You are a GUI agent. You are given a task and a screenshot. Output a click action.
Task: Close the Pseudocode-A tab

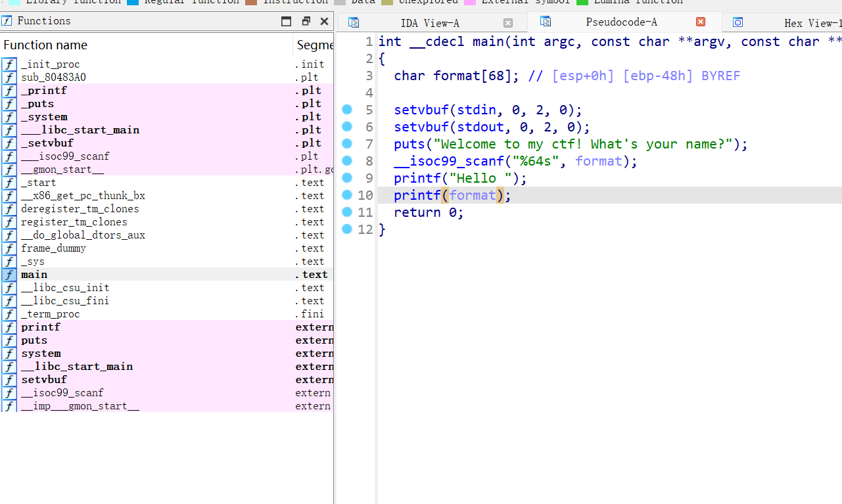(701, 22)
